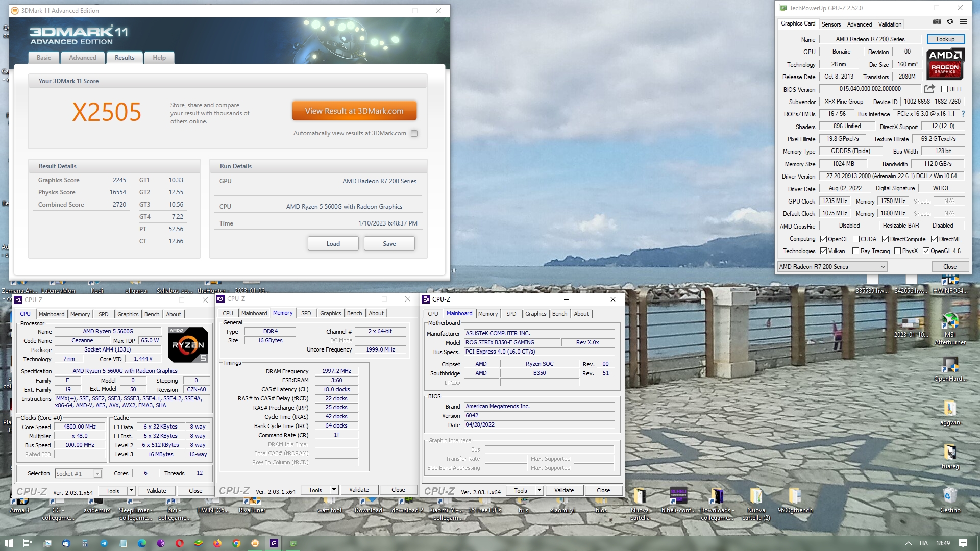Open the OpenHardware desktop icon

click(x=950, y=369)
